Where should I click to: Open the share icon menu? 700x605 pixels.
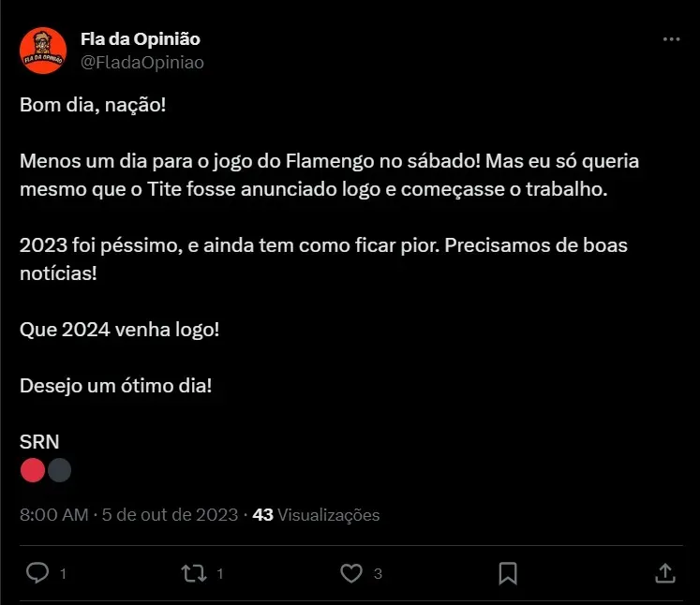663,572
